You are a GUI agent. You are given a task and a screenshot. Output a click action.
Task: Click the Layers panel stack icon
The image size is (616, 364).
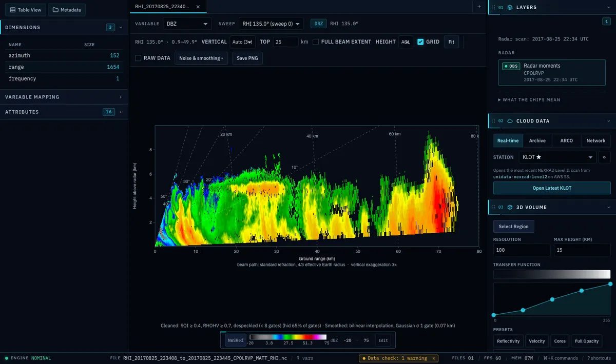[510, 7]
